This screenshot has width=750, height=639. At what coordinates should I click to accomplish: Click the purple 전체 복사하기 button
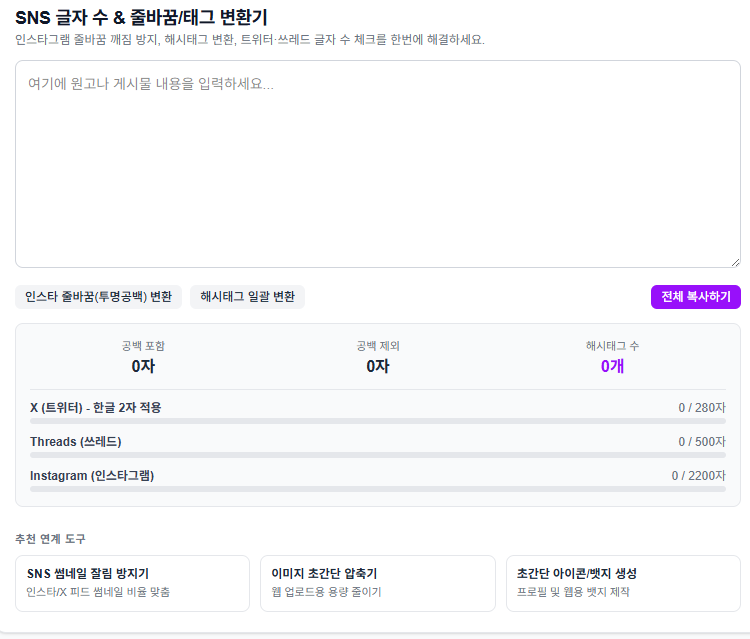(695, 297)
